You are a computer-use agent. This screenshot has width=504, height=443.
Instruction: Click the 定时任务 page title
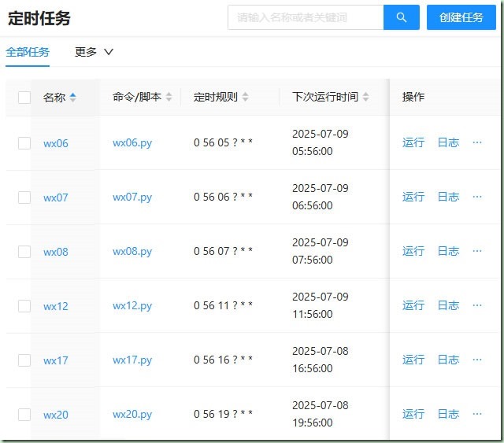[39, 18]
